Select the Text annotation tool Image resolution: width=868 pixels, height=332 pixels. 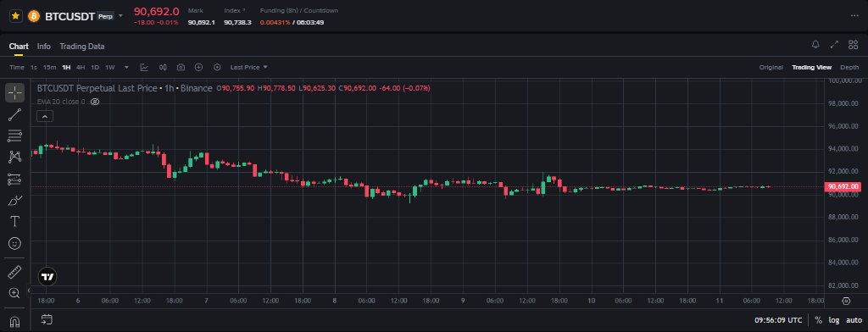[x=15, y=222]
